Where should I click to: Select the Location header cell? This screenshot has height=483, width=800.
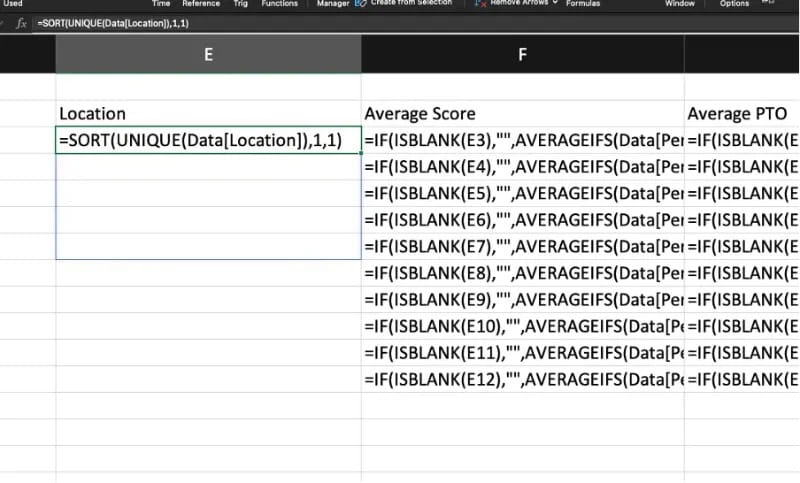(208, 114)
